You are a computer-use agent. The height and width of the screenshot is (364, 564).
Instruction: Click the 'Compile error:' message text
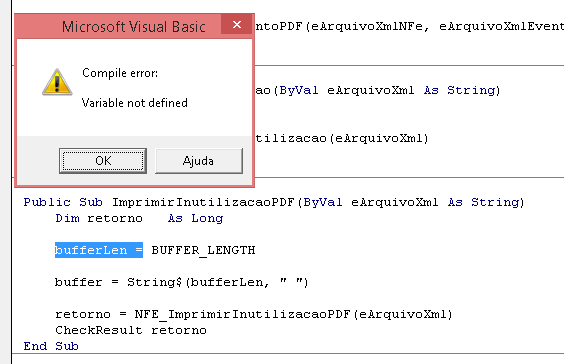120,73
